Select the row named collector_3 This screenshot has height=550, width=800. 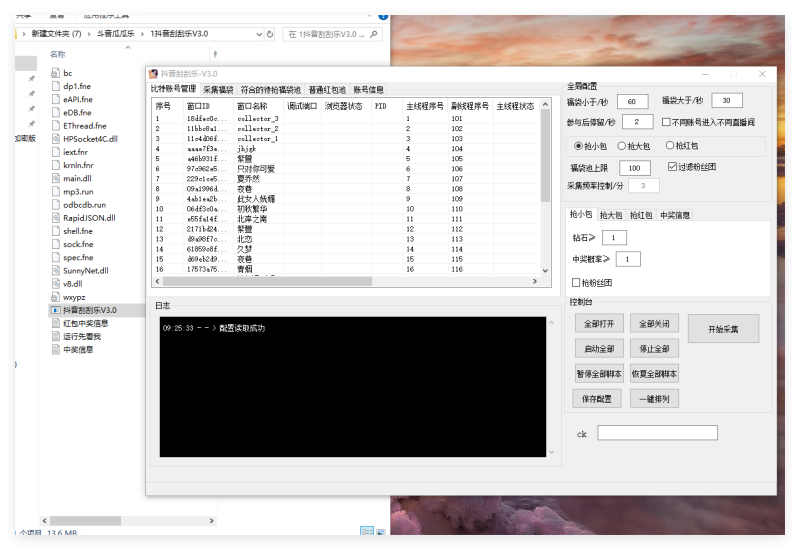[x=346, y=118]
